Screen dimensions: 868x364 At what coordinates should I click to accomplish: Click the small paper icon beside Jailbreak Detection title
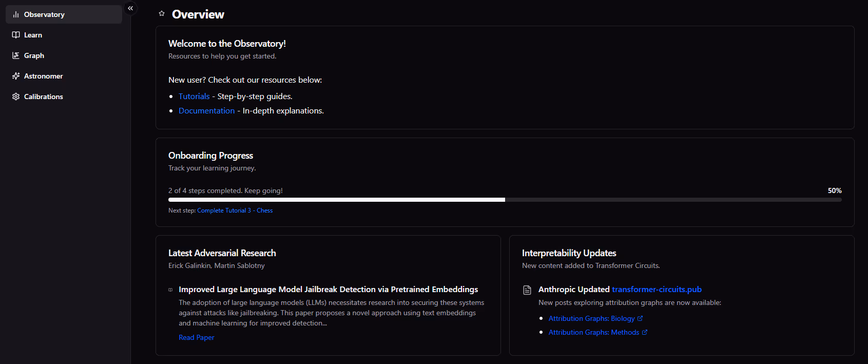170,290
